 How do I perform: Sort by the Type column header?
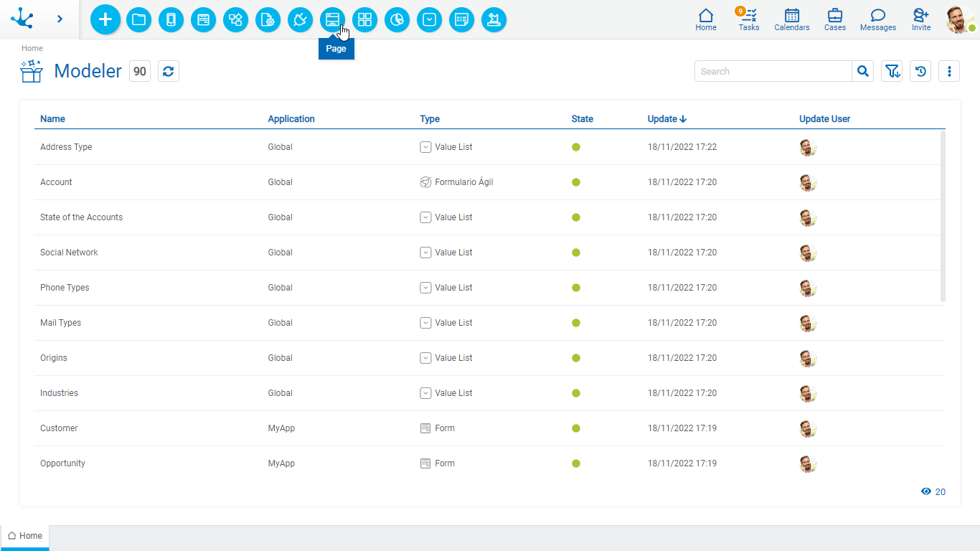click(430, 119)
